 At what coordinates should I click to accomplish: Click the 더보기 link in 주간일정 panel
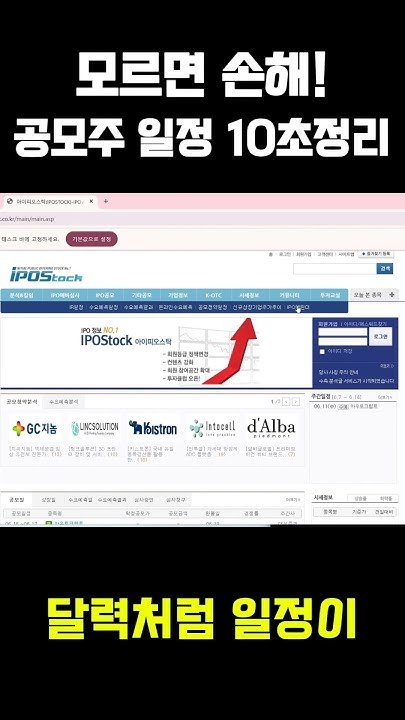(385, 397)
